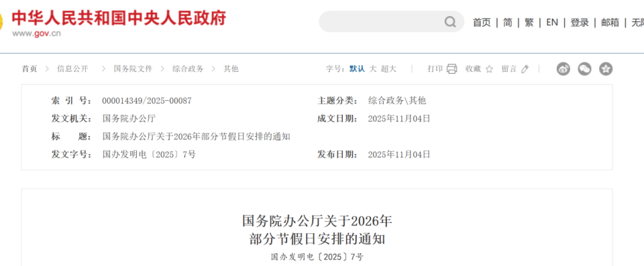Click the www.gov.cn address text
This screenshot has height=266, width=644.
(x=36, y=34)
